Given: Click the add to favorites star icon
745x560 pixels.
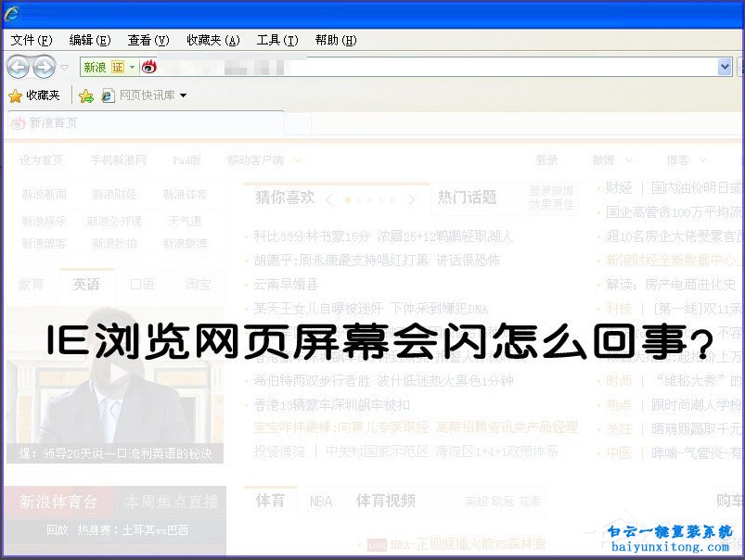Looking at the screenshot, I should pyautogui.click(x=86, y=95).
